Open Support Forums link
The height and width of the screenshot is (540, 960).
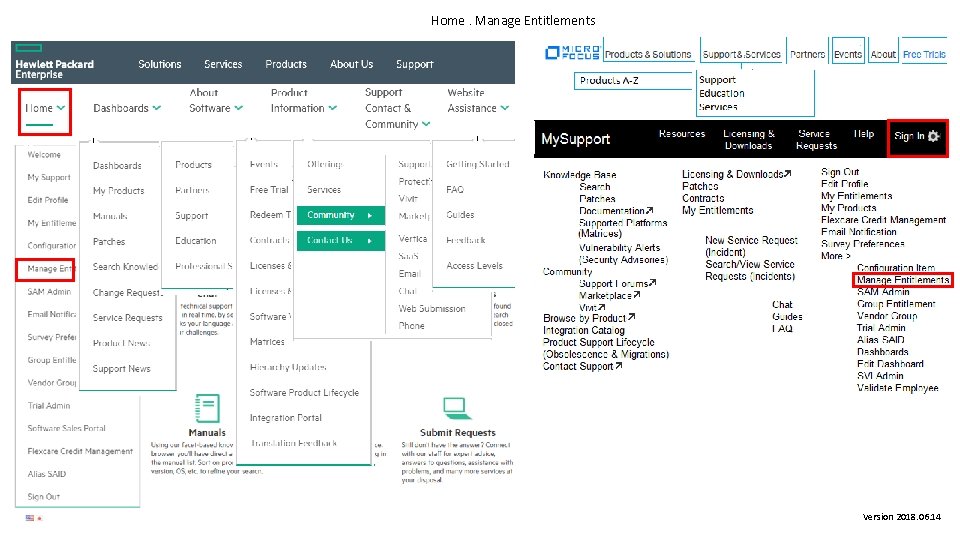[x=618, y=283]
